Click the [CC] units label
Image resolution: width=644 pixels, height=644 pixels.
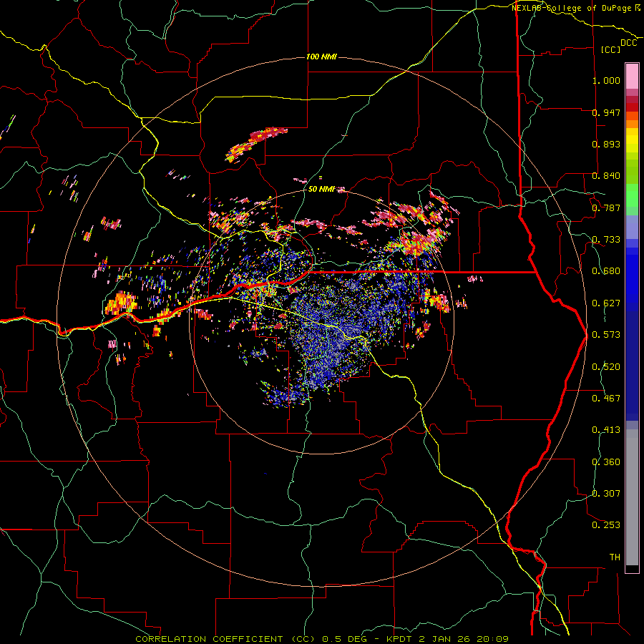[611, 49]
